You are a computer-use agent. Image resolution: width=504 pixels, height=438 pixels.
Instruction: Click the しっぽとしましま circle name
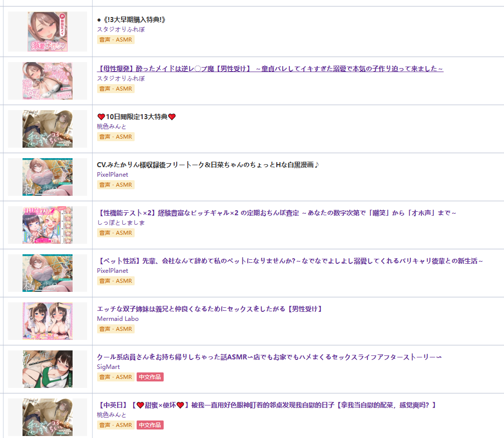pyautogui.click(x=121, y=223)
